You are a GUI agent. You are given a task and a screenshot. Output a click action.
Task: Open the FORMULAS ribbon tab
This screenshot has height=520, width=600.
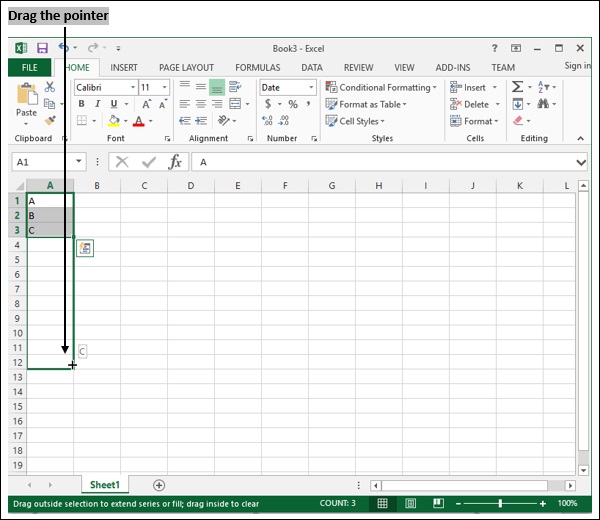coord(257,67)
